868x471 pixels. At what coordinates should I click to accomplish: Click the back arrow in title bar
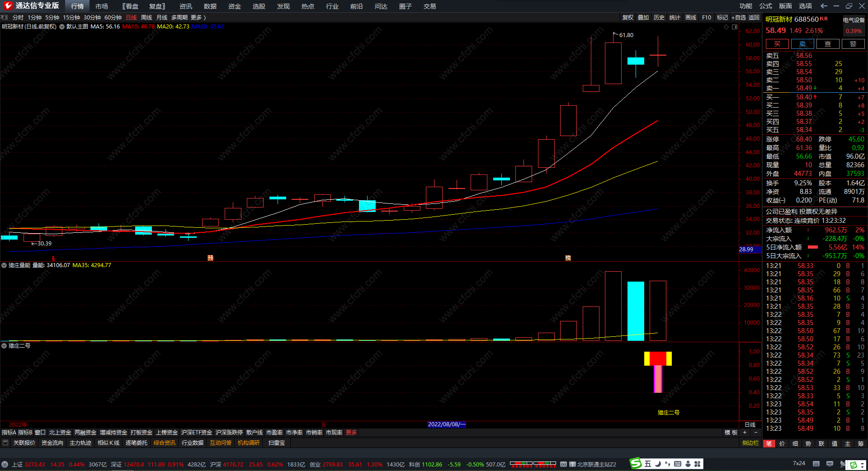pos(824,6)
